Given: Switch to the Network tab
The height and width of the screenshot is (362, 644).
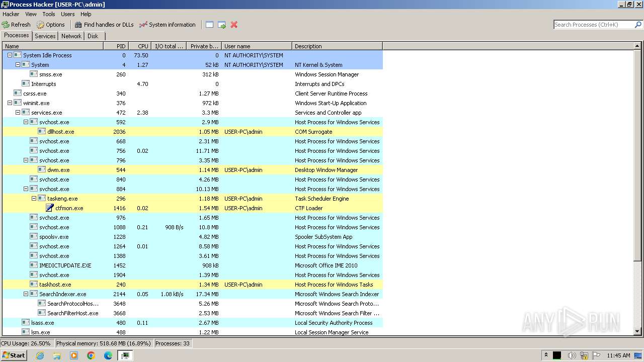Looking at the screenshot, I should point(71,36).
